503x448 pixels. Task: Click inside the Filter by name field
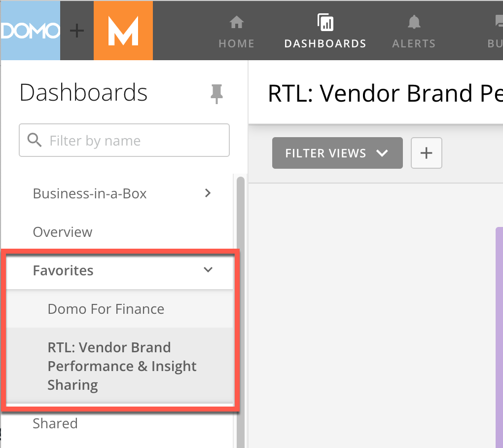click(123, 140)
